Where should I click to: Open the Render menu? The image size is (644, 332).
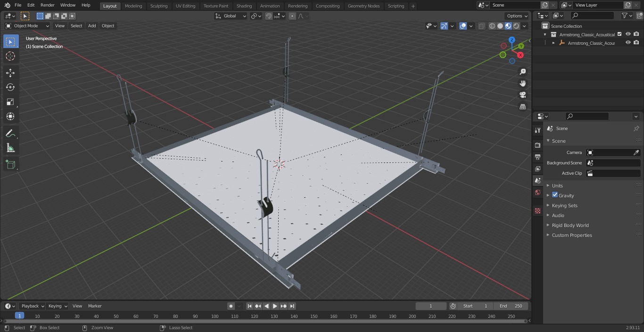pos(47,5)
